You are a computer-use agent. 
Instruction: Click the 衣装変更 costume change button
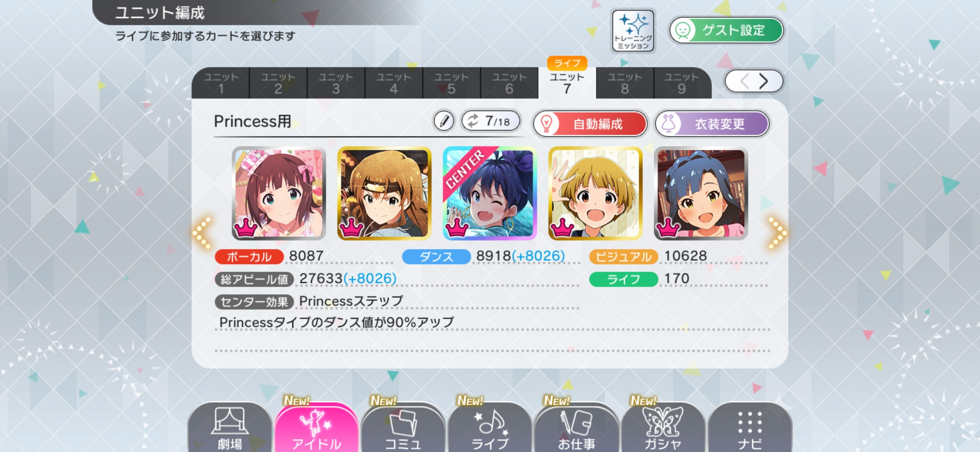tap(712, 124)
